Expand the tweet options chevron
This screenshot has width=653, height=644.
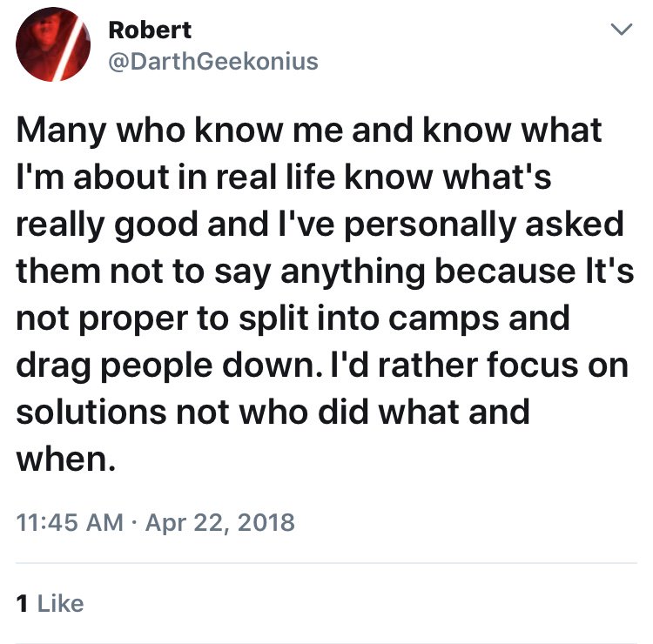click(x=619, y=30)
